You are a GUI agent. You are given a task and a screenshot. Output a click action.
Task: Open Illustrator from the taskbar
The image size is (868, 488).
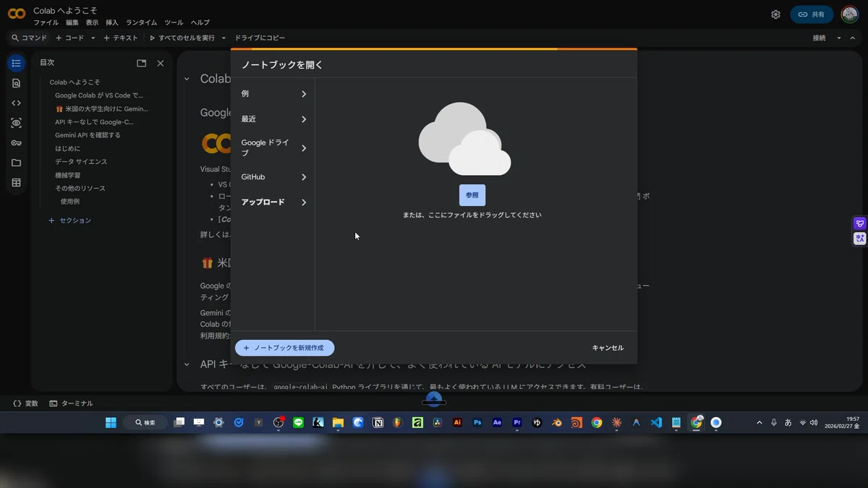point(457,423)
